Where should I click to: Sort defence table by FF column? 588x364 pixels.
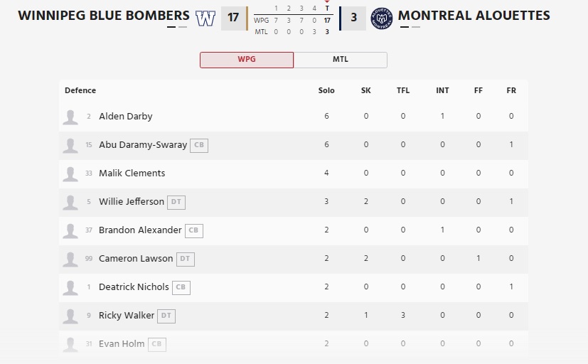479,91
